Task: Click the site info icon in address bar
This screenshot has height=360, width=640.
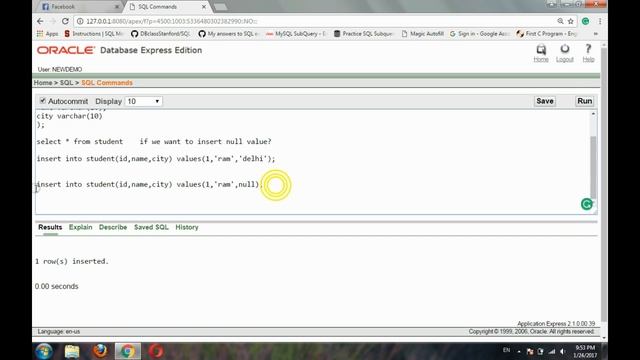Action: tap(80, 21)
